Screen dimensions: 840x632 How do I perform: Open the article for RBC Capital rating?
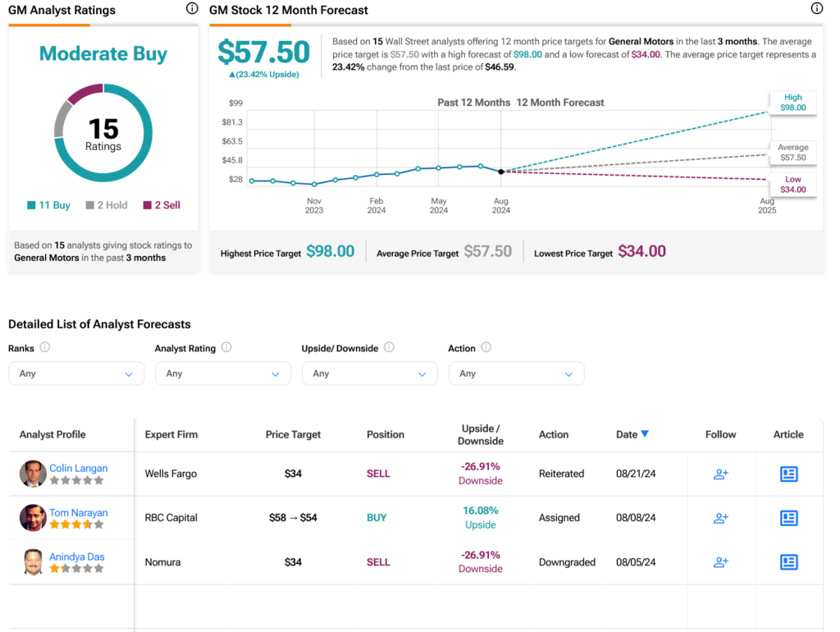pos(788,518)
